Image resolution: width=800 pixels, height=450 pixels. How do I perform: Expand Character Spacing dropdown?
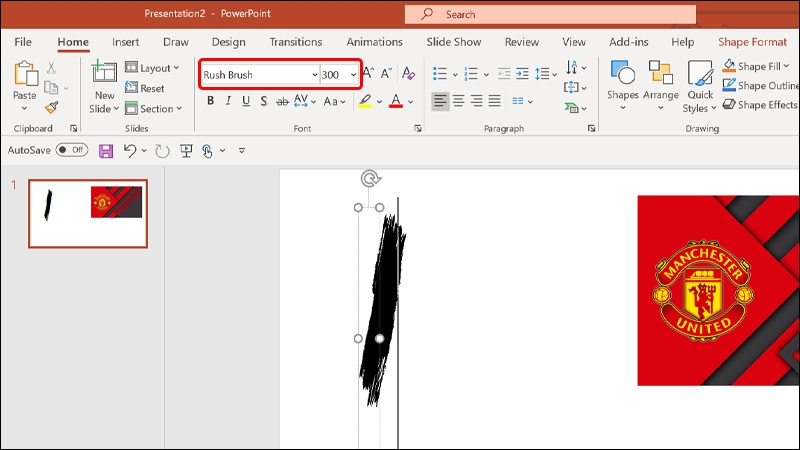[x=313, y=102]
